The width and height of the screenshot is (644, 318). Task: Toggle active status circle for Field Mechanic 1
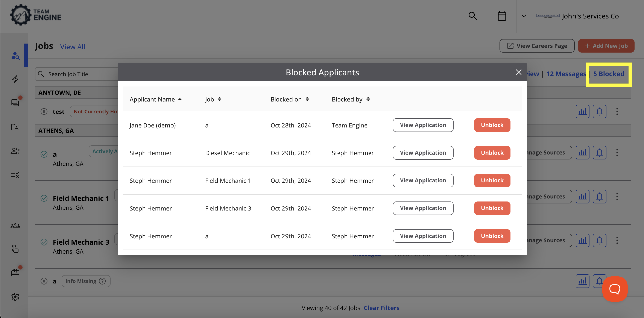pos(44,198)
